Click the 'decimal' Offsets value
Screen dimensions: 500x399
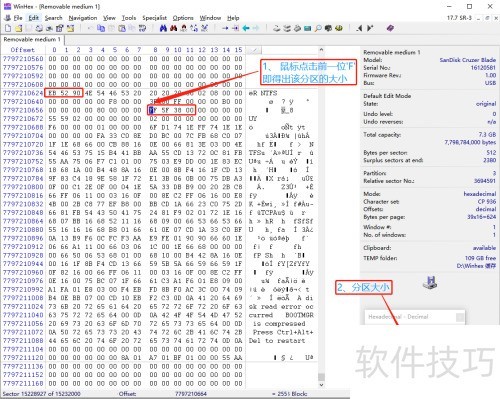coord(486,209)
